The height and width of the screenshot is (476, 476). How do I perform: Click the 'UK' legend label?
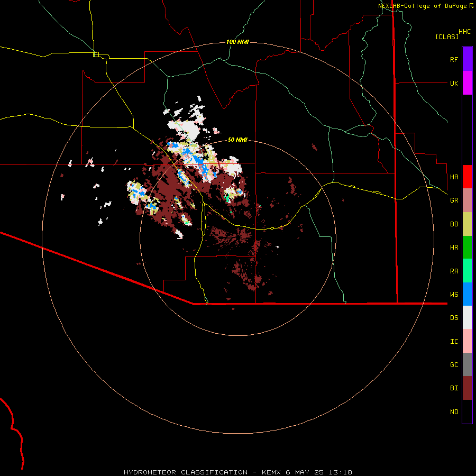(x=454, y=83)
